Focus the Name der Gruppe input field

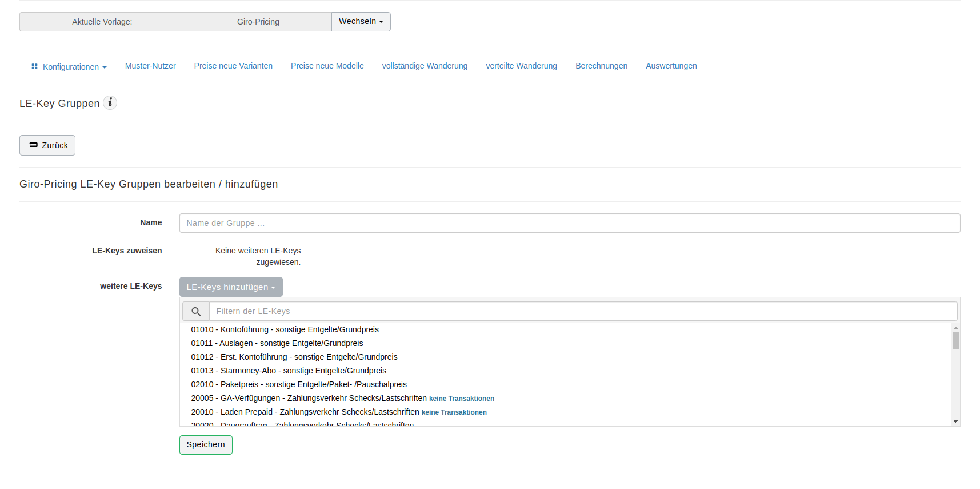coord(570,223)
